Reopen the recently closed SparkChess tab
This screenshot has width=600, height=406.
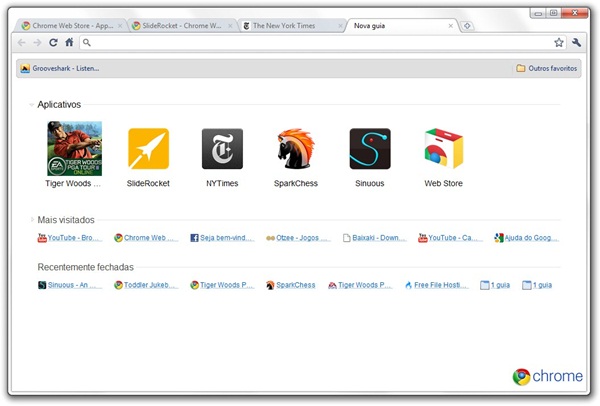291,285
